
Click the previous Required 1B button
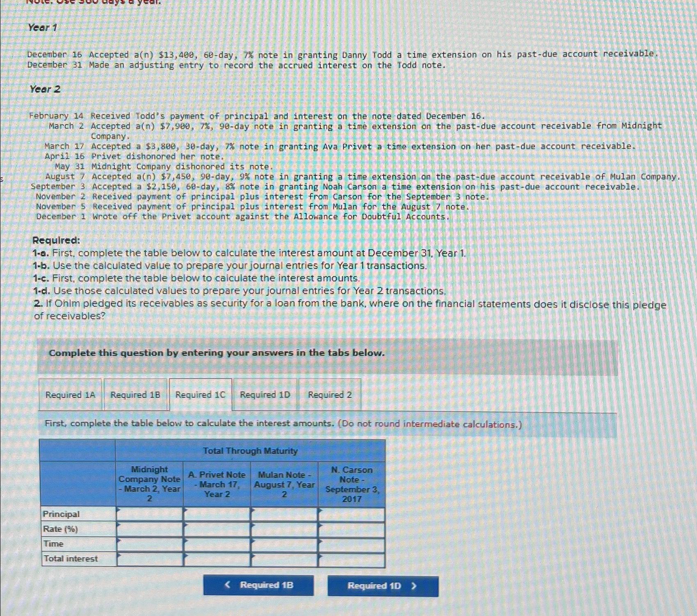[258, 585]
